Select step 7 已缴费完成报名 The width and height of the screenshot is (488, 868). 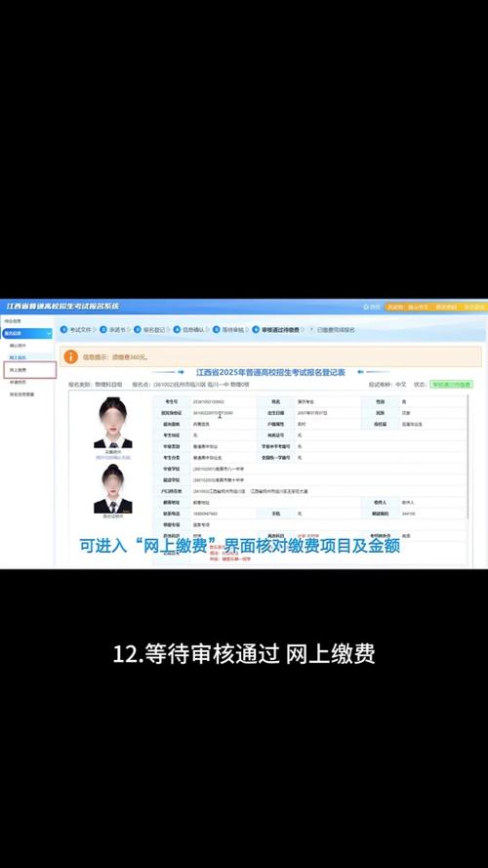331,329
